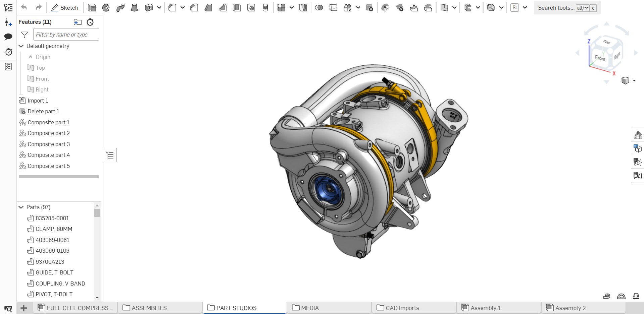Click the rollback bar below Composite part 5

(59, 177)
